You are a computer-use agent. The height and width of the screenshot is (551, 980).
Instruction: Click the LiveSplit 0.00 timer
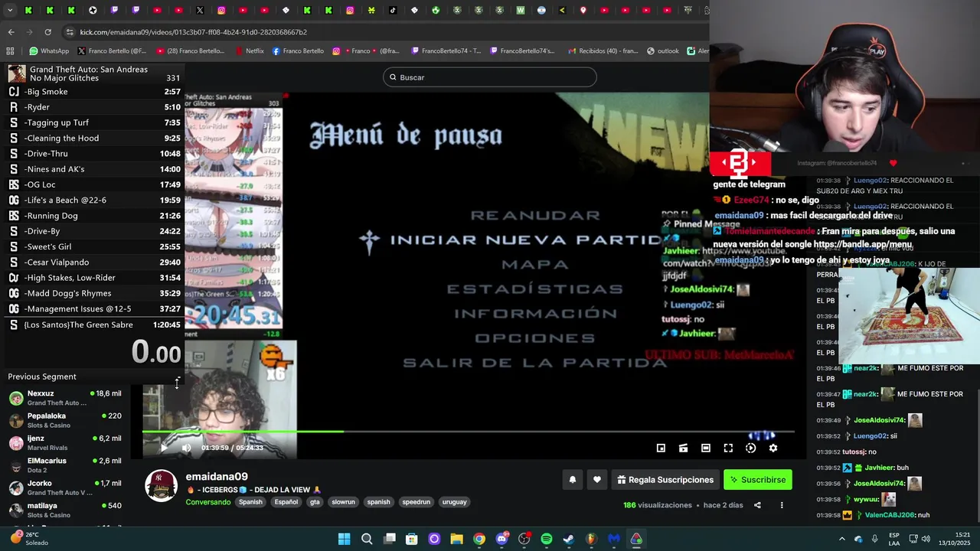(x=156, y=353)
